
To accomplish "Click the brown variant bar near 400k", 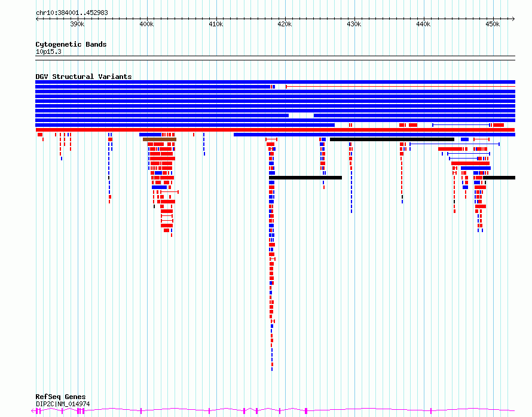I will coord(160,139).
